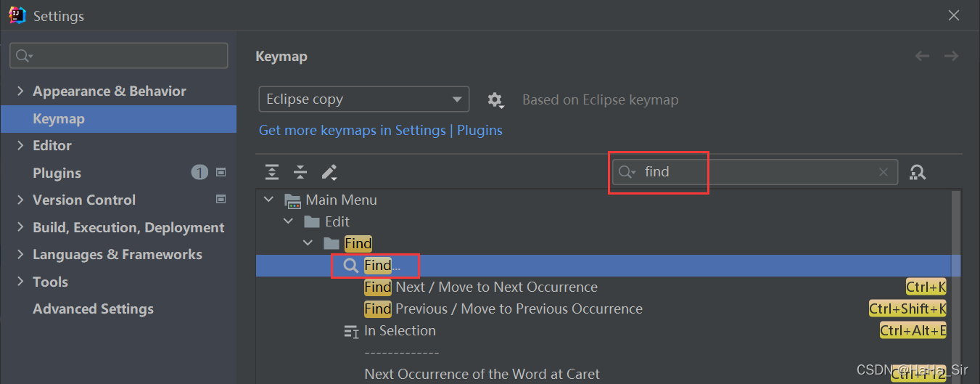Go forward with the right arrow icon
This screenshot has width=980, height=384.
point(951,56)
